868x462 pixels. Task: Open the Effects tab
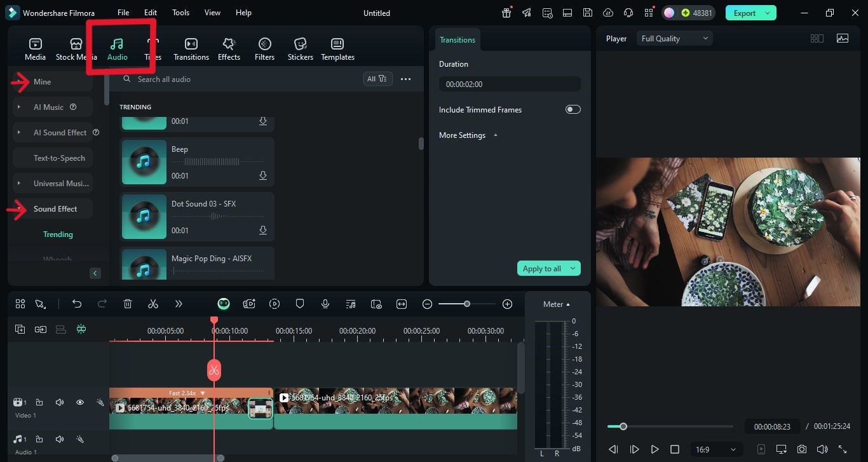click(229, 49)
